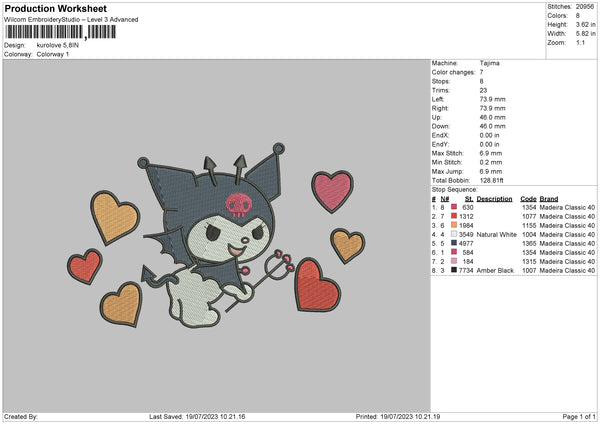Click the 'Color changes:' label

coord(453,72)
